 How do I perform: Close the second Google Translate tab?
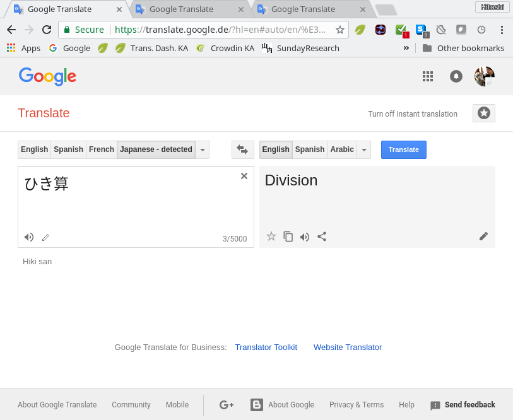241,9
